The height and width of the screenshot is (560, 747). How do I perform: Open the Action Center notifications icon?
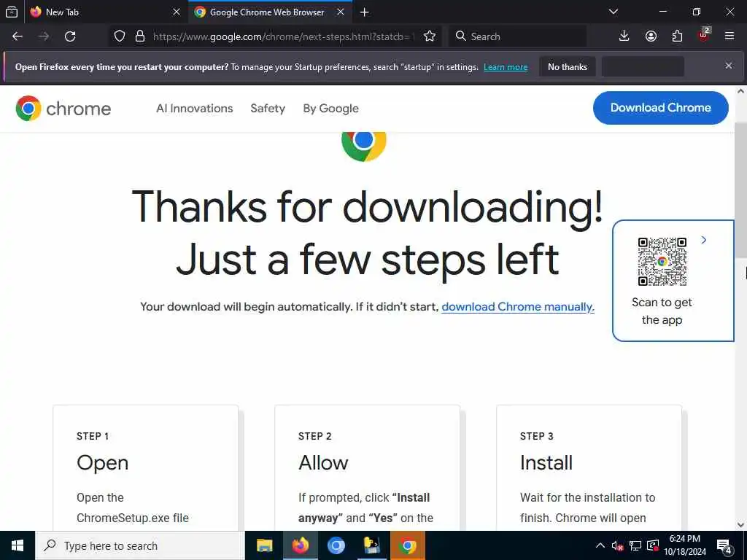pyautogui.click(x=724, y=546)
